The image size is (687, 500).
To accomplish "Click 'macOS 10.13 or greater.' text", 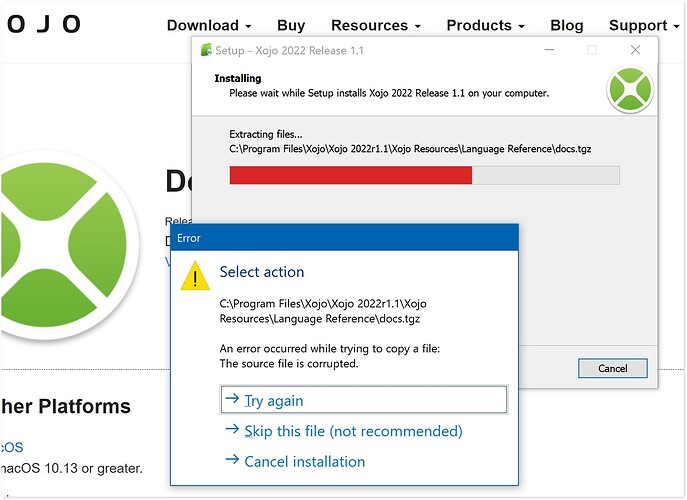I will click(71, 468).
